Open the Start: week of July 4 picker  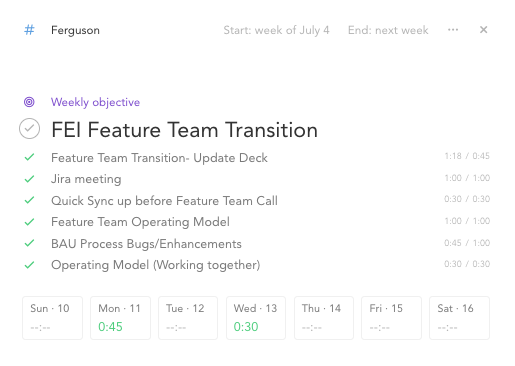(276, 30)
